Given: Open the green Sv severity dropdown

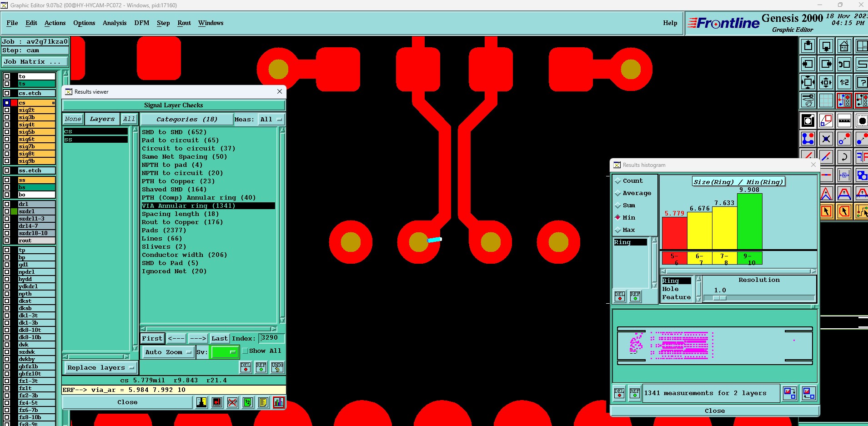Looking at the screenshot, I should [224, 352].
